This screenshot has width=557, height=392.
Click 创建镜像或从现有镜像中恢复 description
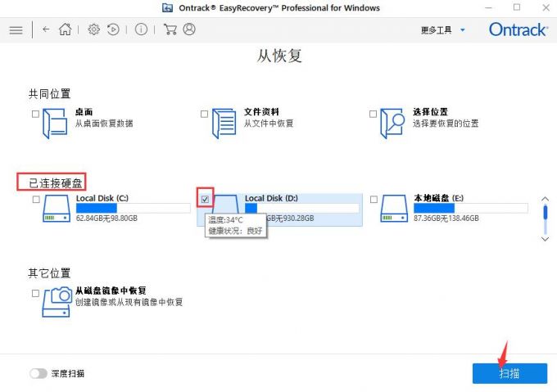129,302
